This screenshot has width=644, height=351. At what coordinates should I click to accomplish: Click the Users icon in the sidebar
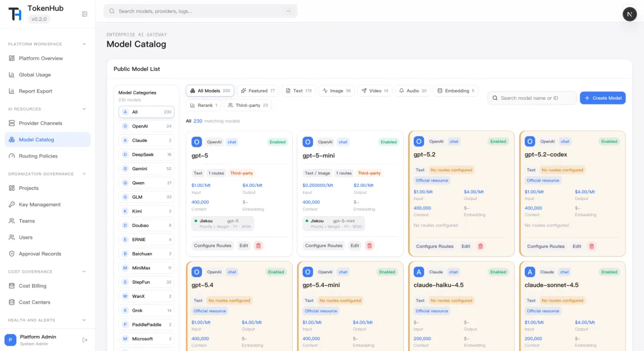[11, 238]
